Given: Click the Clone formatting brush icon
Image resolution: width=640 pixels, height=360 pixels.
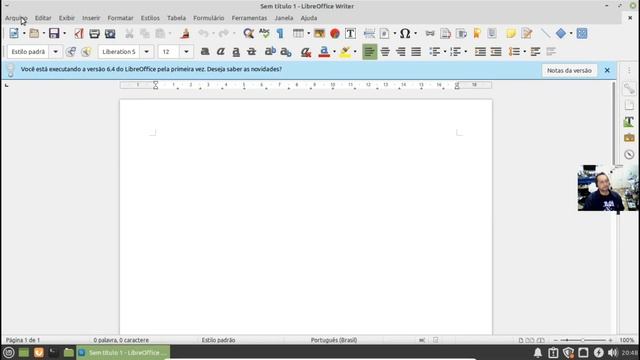Looking at the screenshot, I should coord(185,33).
